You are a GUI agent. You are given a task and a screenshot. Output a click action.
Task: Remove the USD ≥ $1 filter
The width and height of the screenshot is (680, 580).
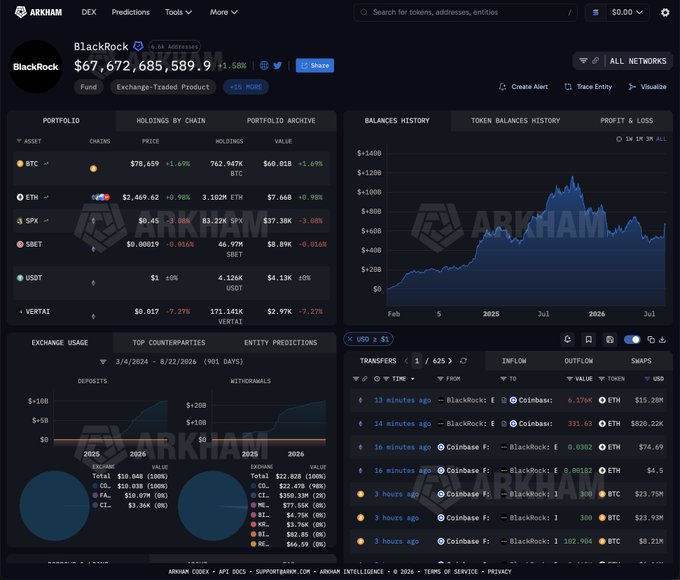point(350,339)
